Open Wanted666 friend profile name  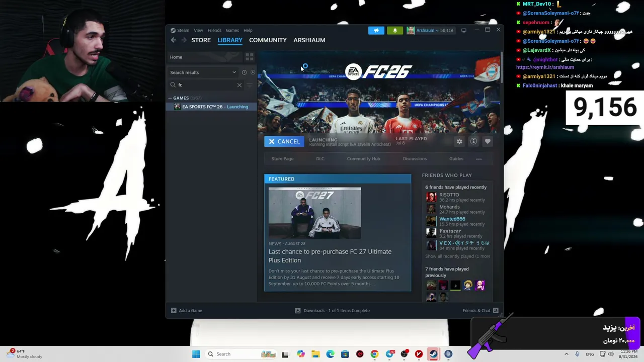pyautogui.click(x=452, y=219)
